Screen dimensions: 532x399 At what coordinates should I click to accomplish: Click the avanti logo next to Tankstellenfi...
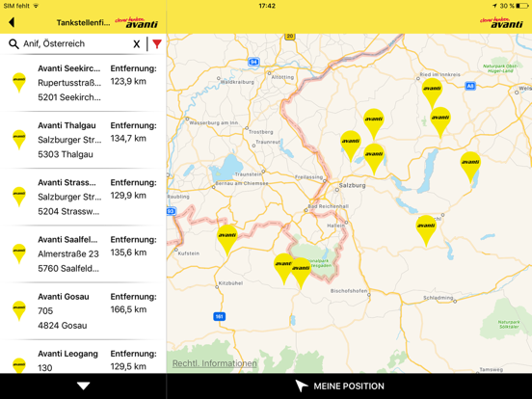pyautogui.click(x=136, y=23)
